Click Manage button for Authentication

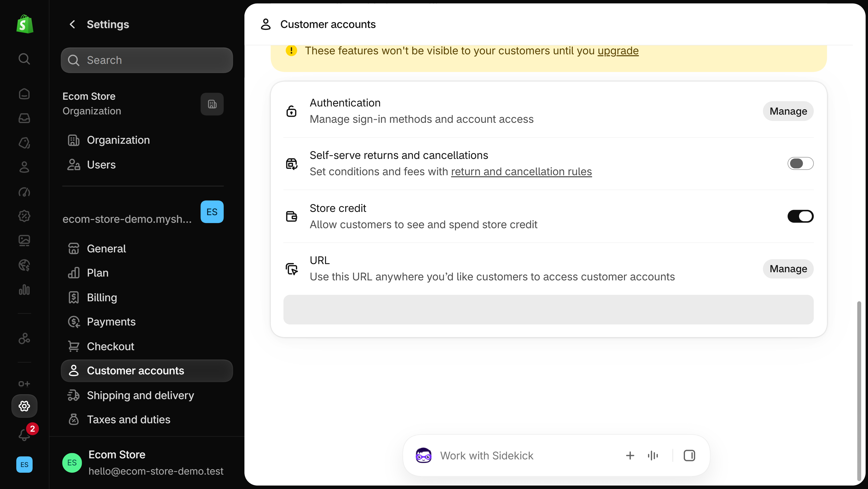(x=788, y=111)
